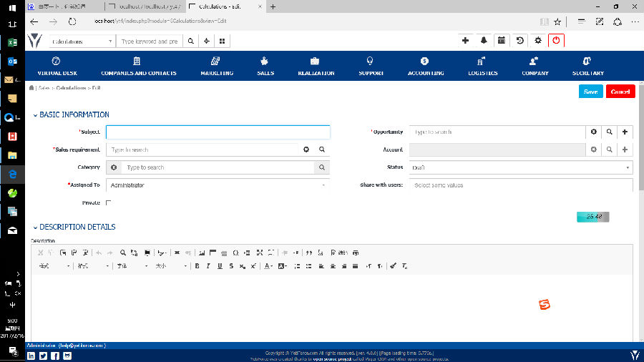Screen dimensions: 644x362
Task: Open the Sales menu
Action: tap(265, 66)
